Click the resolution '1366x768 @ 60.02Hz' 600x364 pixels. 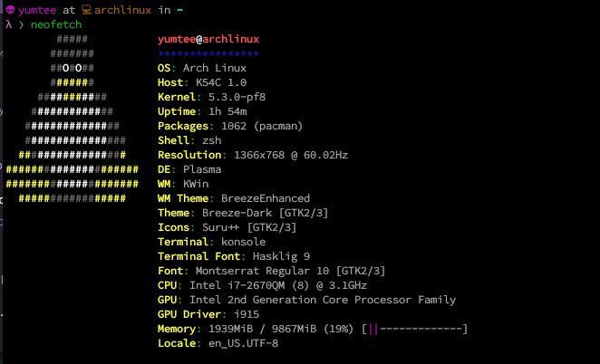coord(291,155)
